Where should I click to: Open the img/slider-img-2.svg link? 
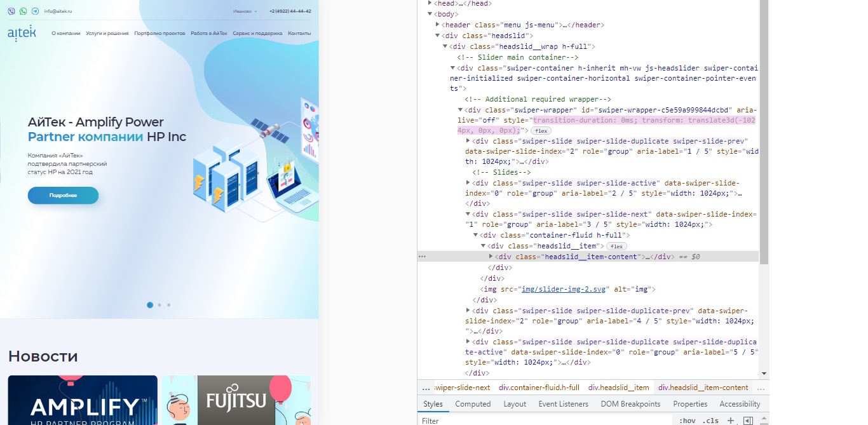point(564,289)
